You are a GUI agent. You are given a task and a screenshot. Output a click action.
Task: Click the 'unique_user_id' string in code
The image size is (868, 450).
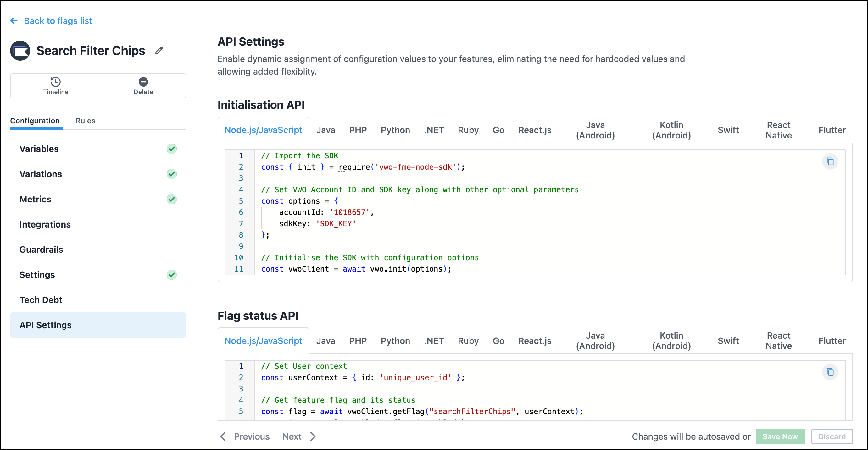415,378
